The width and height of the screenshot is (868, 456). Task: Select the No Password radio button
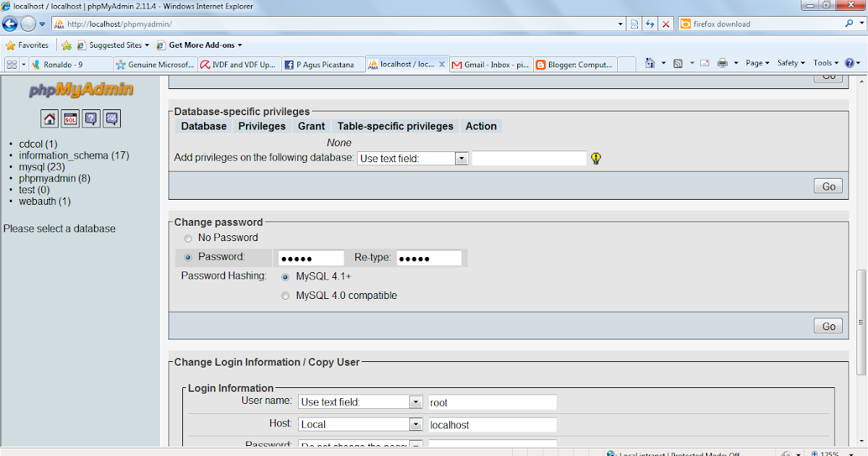[x=188, y=237]
